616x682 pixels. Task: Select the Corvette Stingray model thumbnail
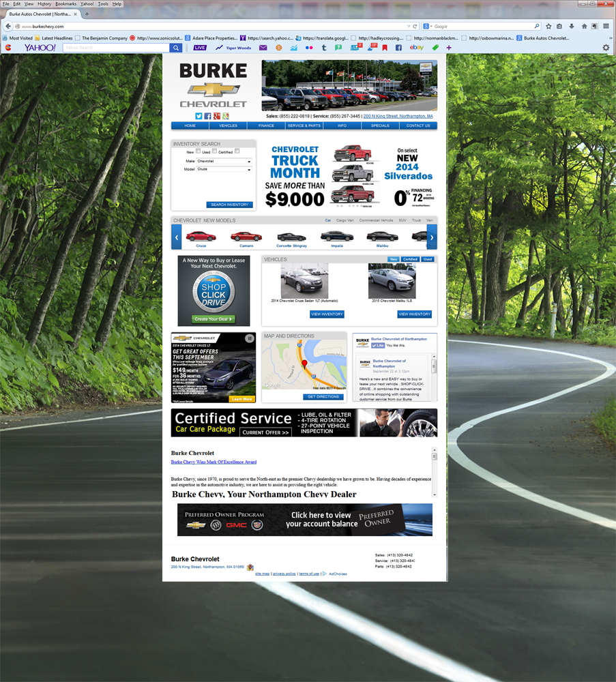pos(291,239)
